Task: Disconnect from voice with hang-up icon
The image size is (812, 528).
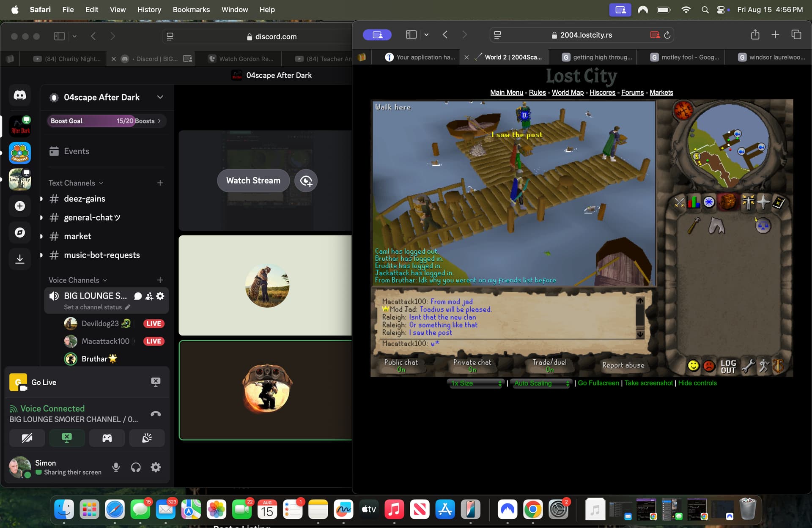Action: point(156,414)
